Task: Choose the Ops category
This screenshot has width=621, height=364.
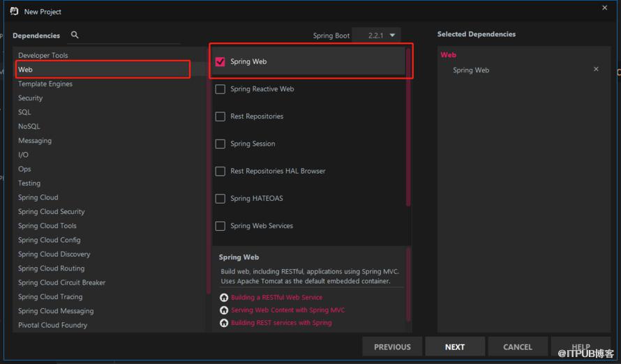Action: pos(110,169)
